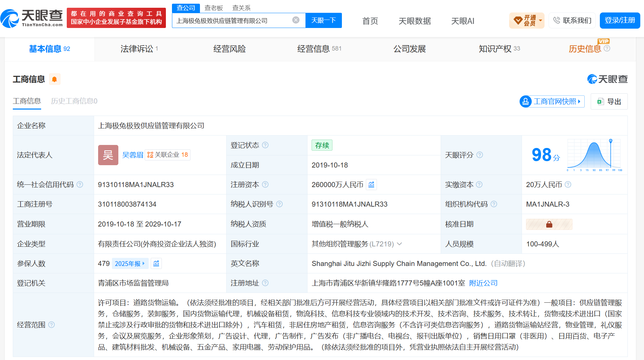
Task: Click the 吴 legal representative avatar
Action: 108,155
